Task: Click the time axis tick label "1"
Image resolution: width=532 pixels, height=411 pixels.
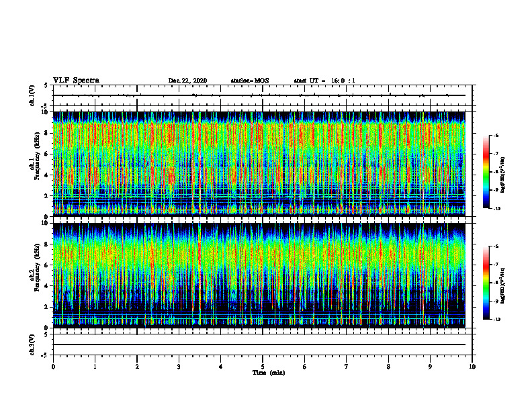Action: (x=95, y=367)
